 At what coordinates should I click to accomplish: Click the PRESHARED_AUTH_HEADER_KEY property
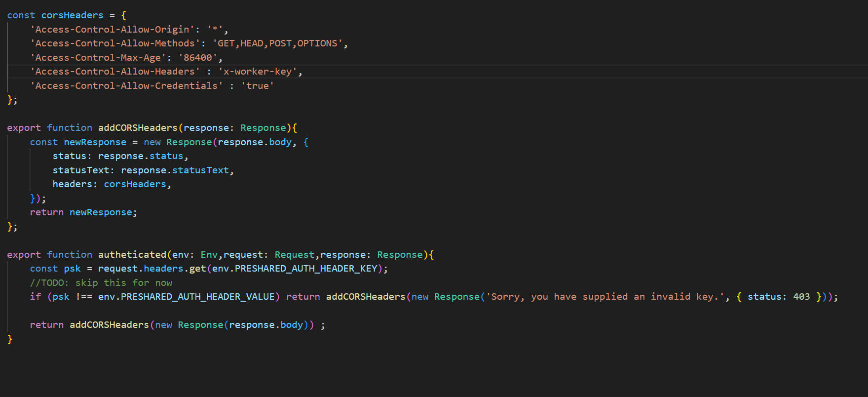[306, 269]
